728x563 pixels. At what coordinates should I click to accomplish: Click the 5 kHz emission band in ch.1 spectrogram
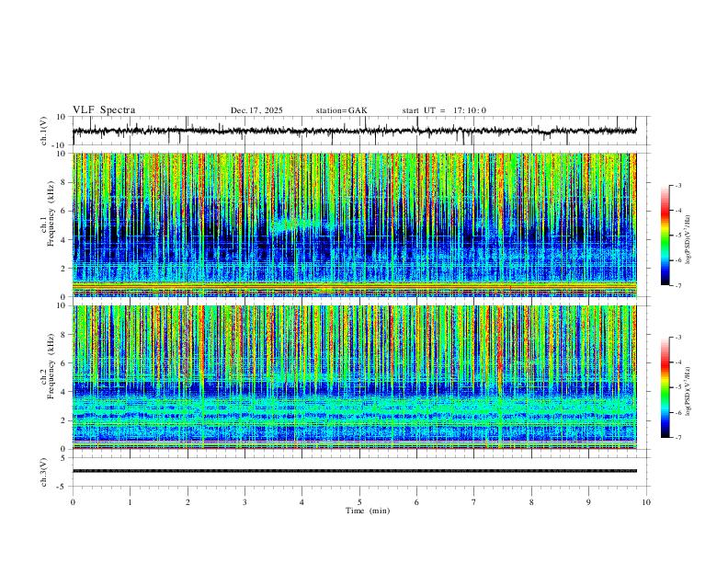(300, 224)
